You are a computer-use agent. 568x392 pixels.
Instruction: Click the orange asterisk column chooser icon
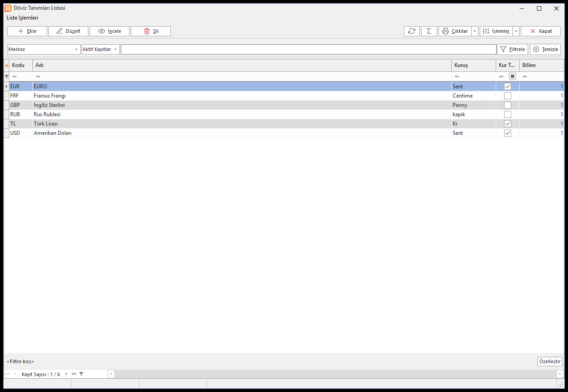pos(7,66)
